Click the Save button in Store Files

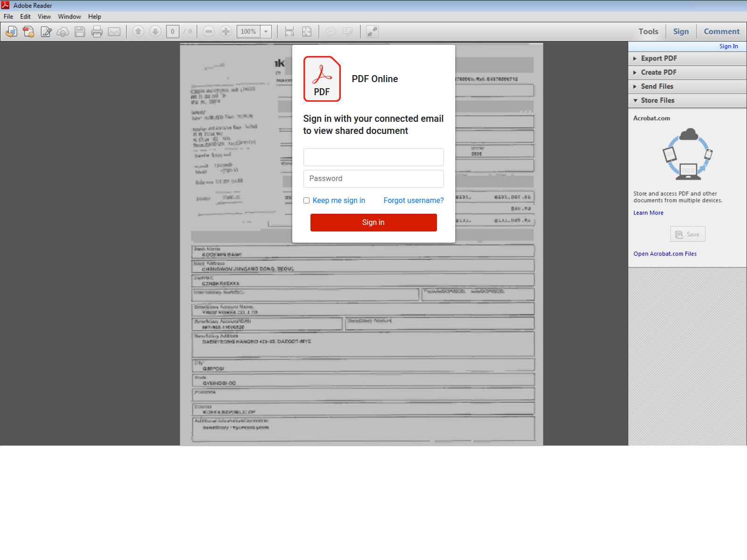point(688,234)
